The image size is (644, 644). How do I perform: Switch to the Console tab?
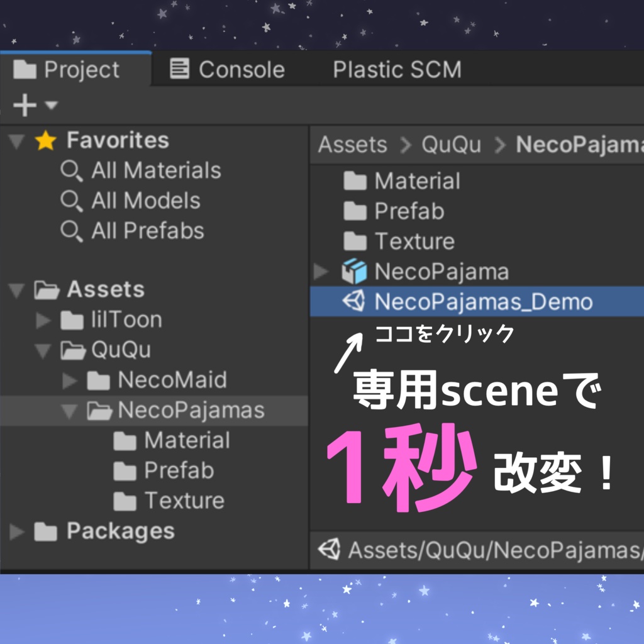(x=227, y=69)
